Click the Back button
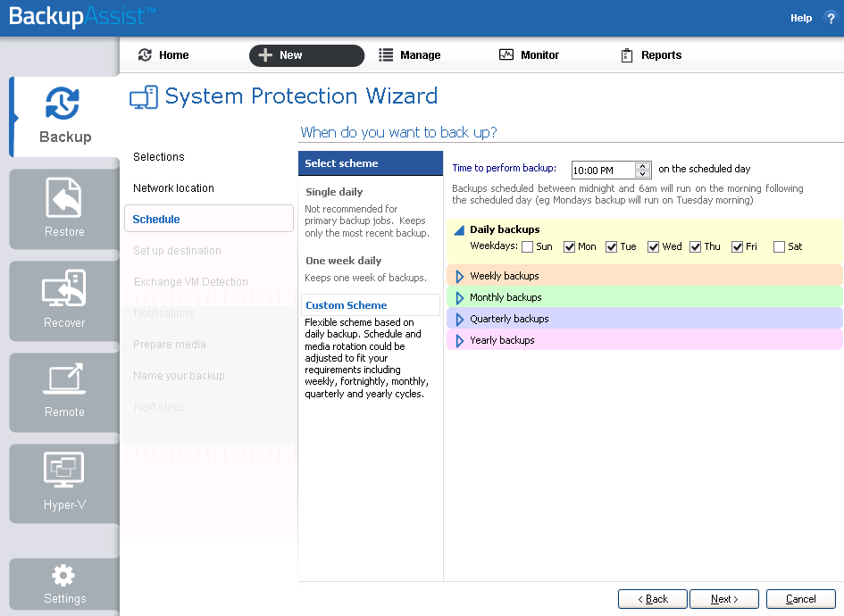This screenshot has width=844, height=616. 652,599
